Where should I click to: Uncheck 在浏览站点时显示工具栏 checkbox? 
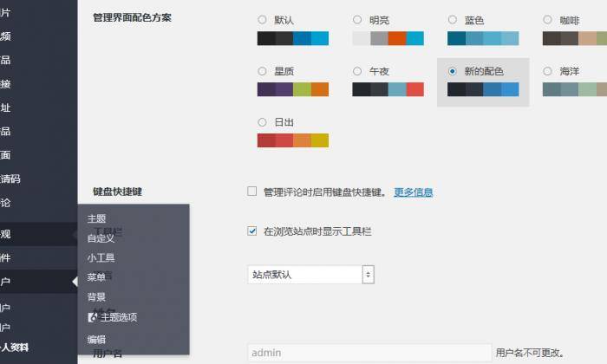point(252,231)
